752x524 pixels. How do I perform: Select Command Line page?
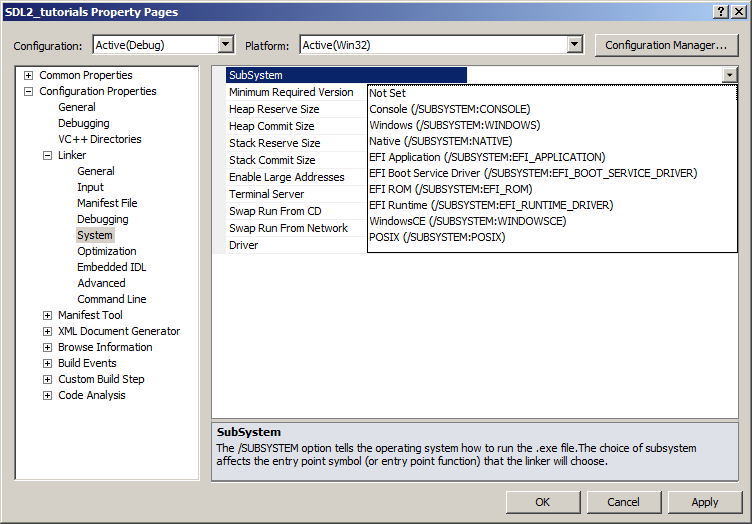click(112, 299)
